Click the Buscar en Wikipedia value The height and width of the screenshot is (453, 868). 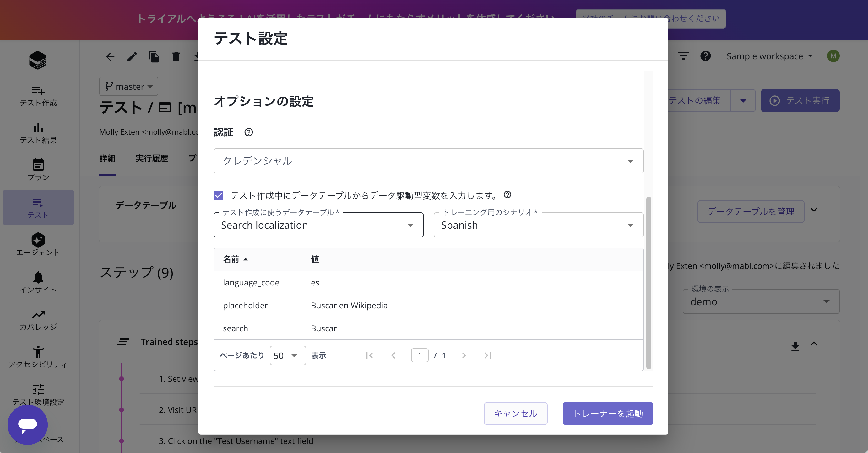click(349, 306)
